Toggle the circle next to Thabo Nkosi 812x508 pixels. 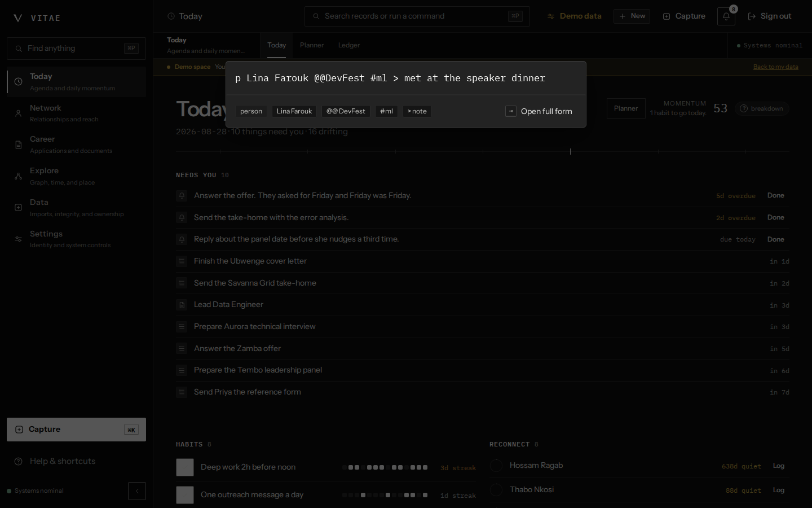[x=496, y=490]
